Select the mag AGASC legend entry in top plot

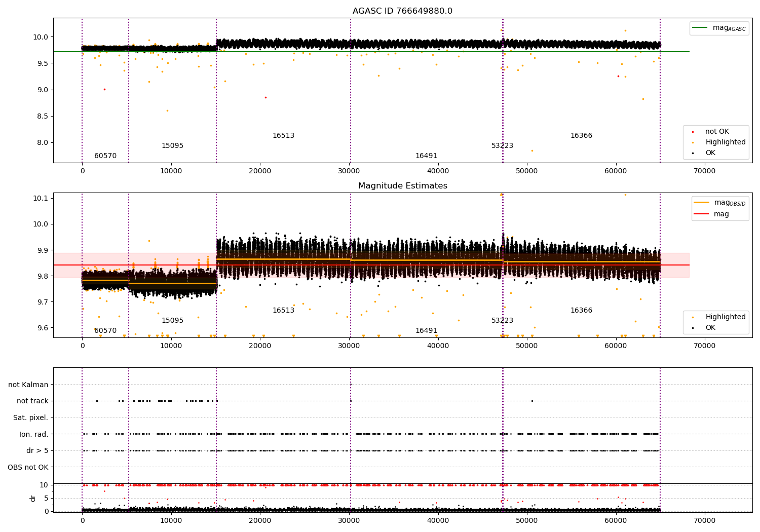[719, 28]
